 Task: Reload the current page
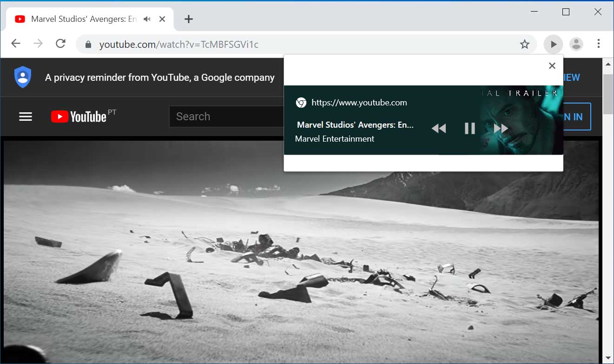pos(60,44)
